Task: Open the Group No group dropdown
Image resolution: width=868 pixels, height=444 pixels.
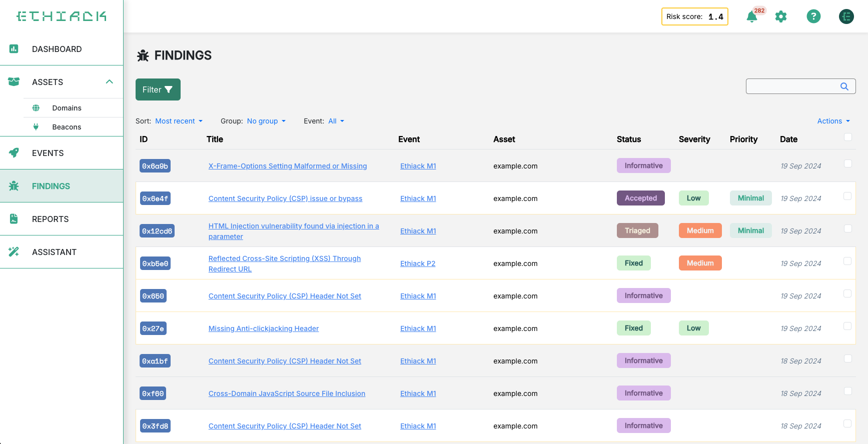Action: coord(266,121)
